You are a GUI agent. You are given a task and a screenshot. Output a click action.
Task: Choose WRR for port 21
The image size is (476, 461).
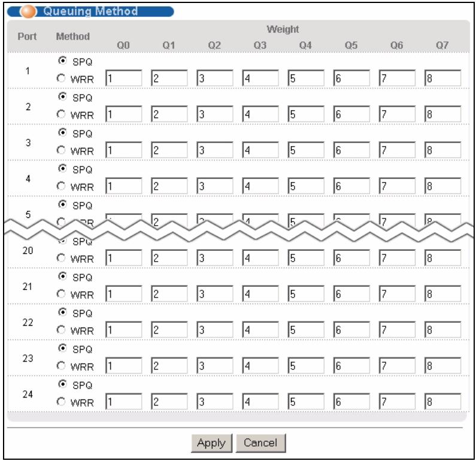61,294
